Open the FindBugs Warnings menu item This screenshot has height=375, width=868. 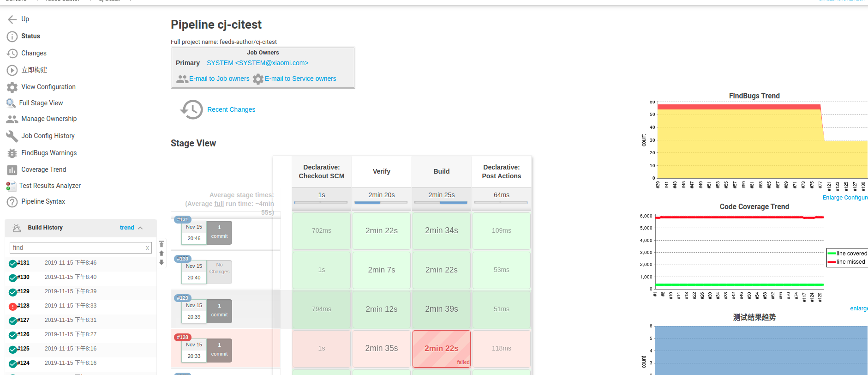coord(49,153)
